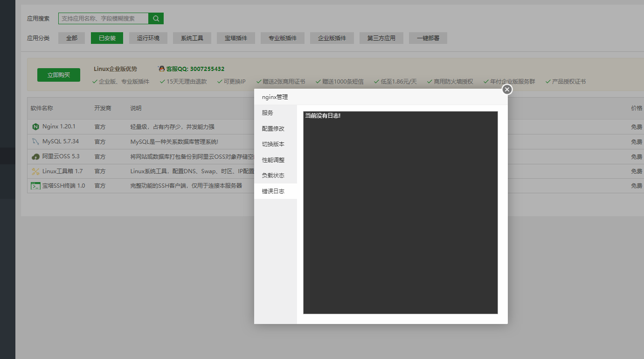644x359 pixels.
Task: Click the 价格 column header
Action: [637, 108]
